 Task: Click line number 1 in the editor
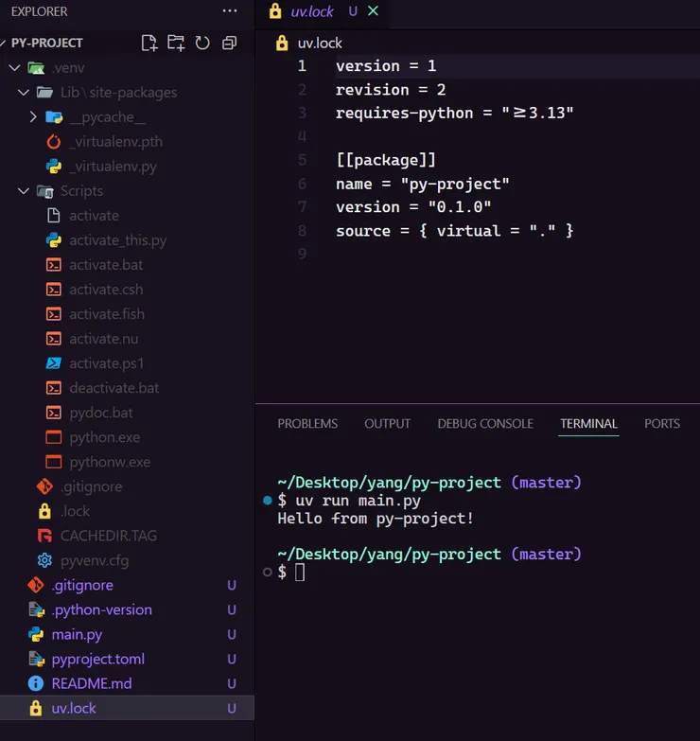point(302,65)
